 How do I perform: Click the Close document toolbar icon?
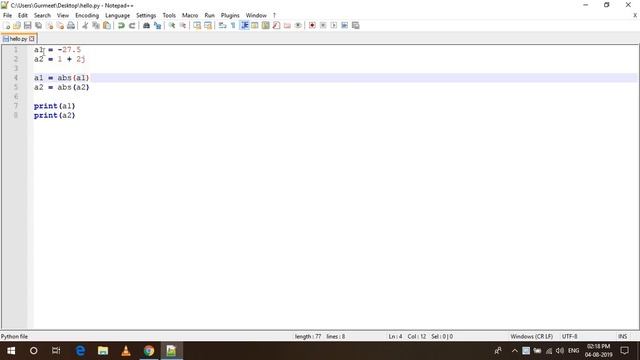pos(49,25)
